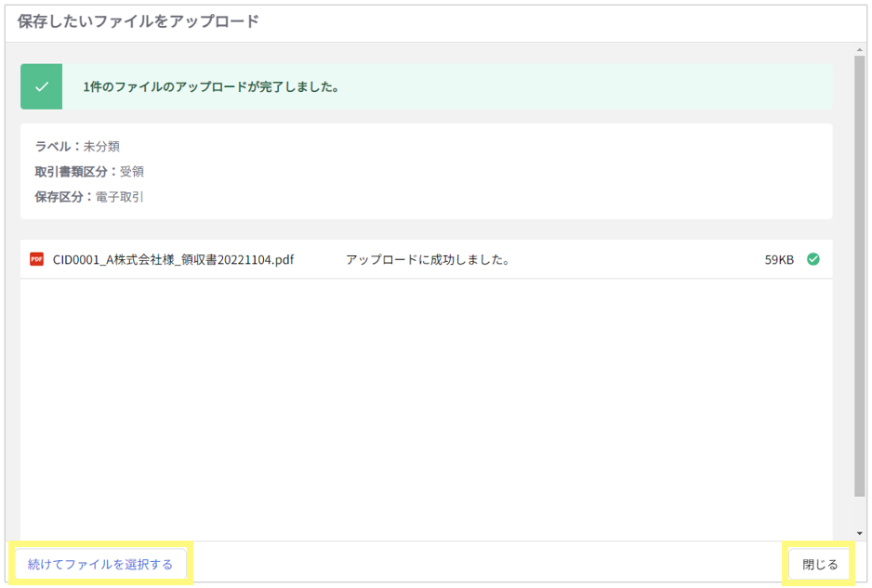The image size is (872, 588).
Task: Click the upload complete message banner
Action: click(427, 86)
